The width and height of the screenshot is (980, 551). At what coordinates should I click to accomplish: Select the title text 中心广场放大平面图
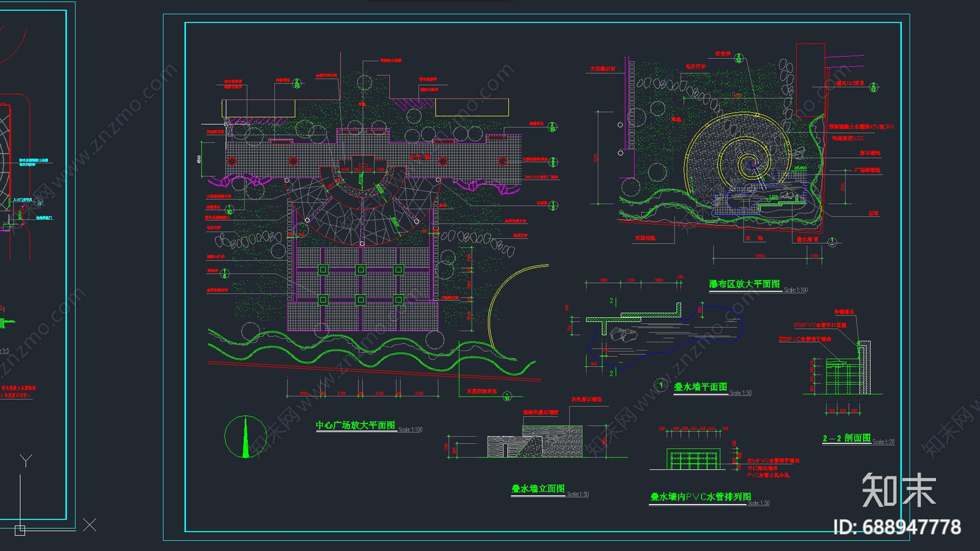tap(356, 425)
